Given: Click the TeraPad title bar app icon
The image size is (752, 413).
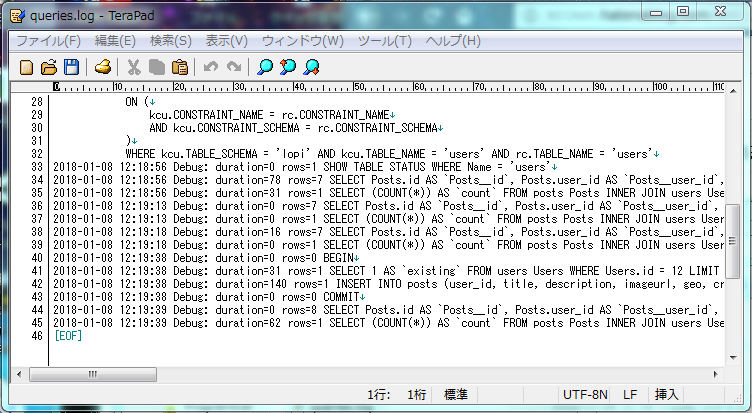Looking at the screenshot, I should [x=18, y=16].
